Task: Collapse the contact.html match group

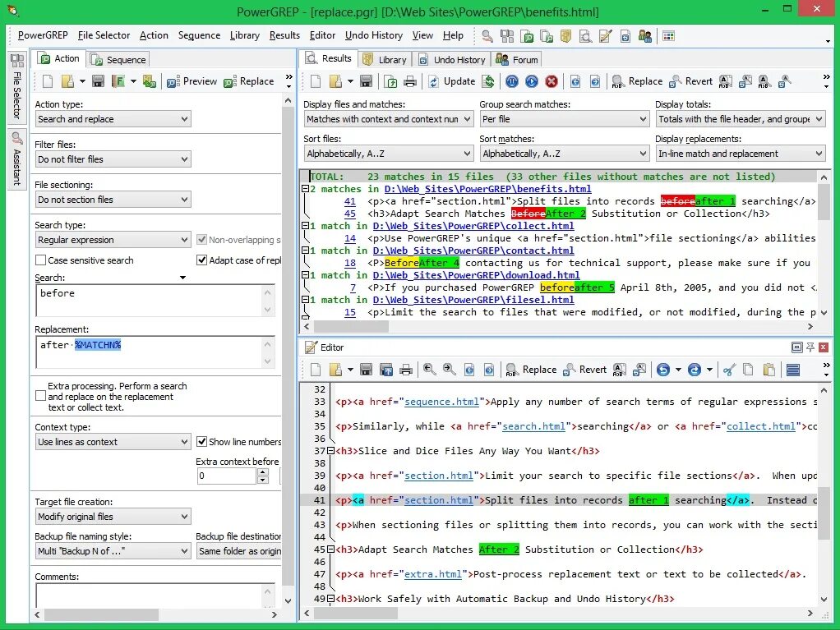Action: pyautogui.click(x=305, y=250)
